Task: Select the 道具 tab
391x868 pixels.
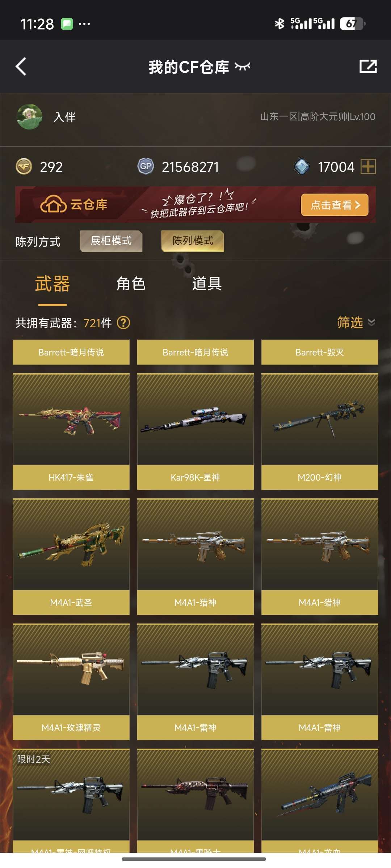Action: (x=207, y=284)
